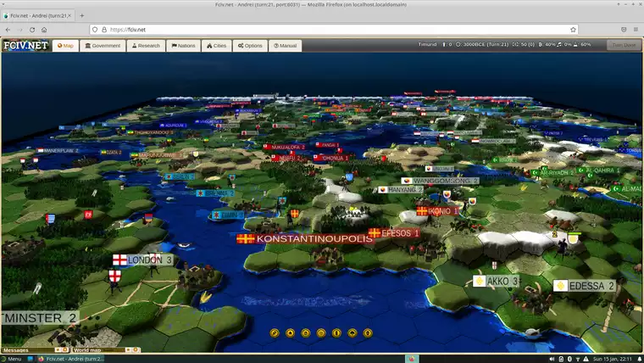Open the Manual tab
This screenshot has width=644, height=363.
[285, 46]
